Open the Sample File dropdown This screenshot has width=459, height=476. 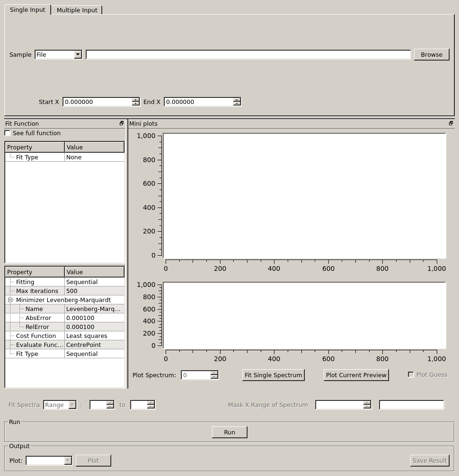(78, 55)
